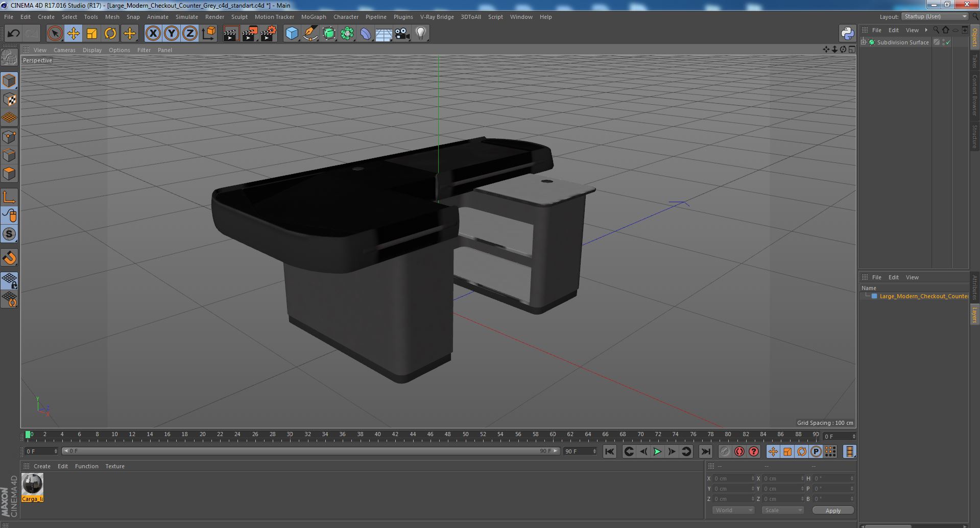Open the Bend deformer icon

(x=366, y=34)
